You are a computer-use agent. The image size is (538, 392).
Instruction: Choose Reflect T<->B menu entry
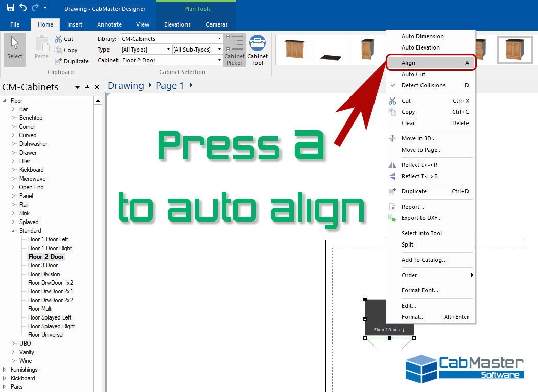coord(431,176)
